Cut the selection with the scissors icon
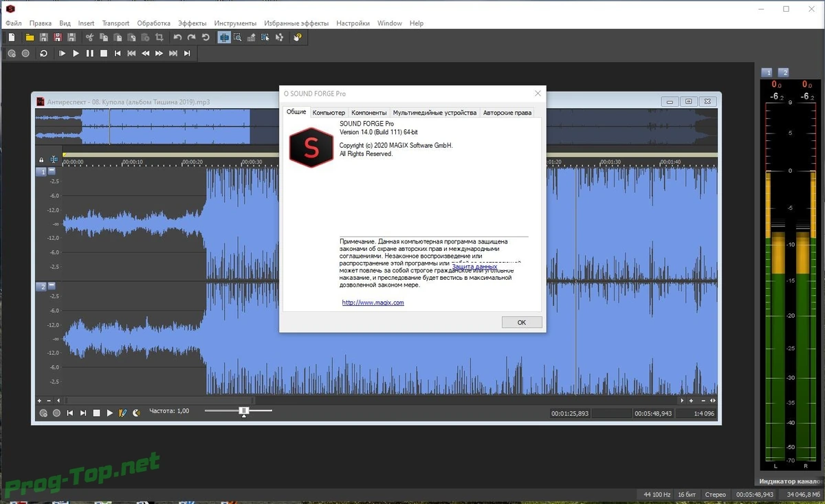Viewport: 825px width, 504px height. pos(89,37)
